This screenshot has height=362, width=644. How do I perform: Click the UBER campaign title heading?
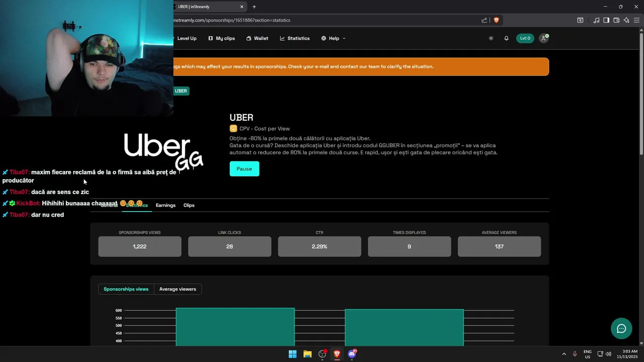click(242, 118)
